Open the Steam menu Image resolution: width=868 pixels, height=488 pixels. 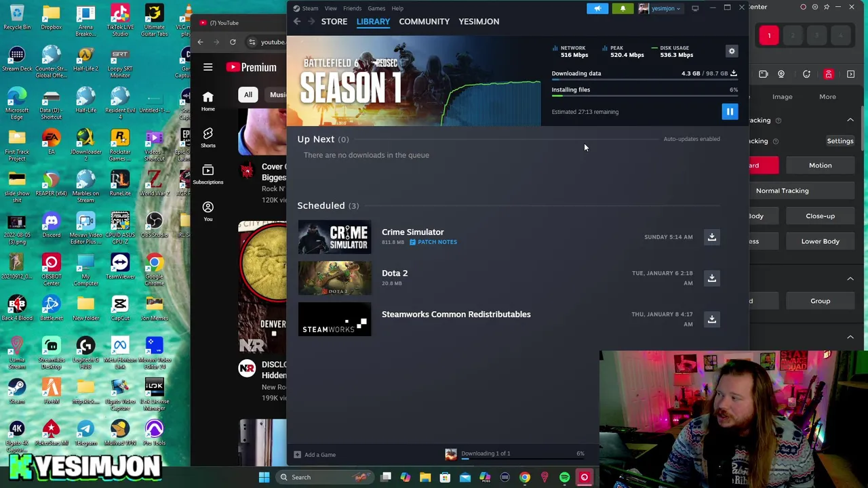[x=310, y=8]
